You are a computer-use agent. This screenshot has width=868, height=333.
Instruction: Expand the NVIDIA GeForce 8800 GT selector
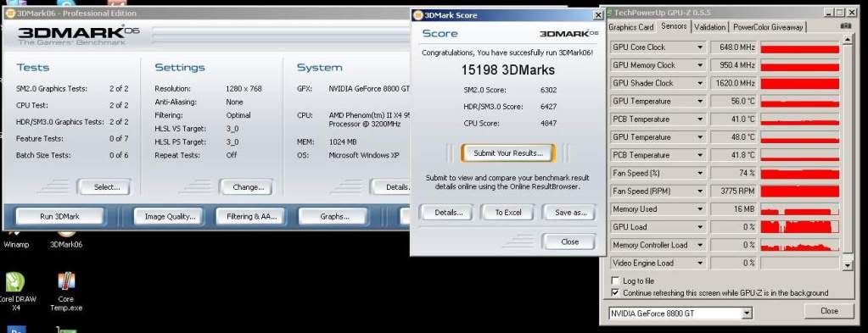tap(747, 314)
